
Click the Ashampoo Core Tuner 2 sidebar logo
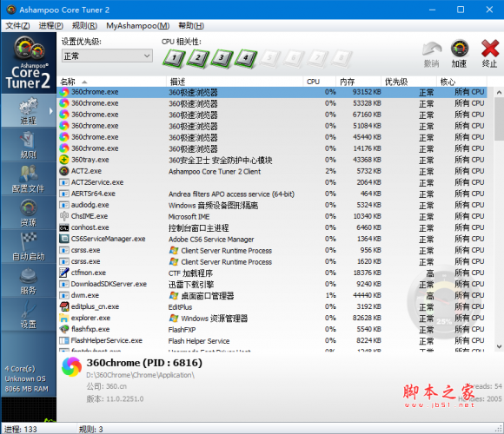[x=29, y=62]
